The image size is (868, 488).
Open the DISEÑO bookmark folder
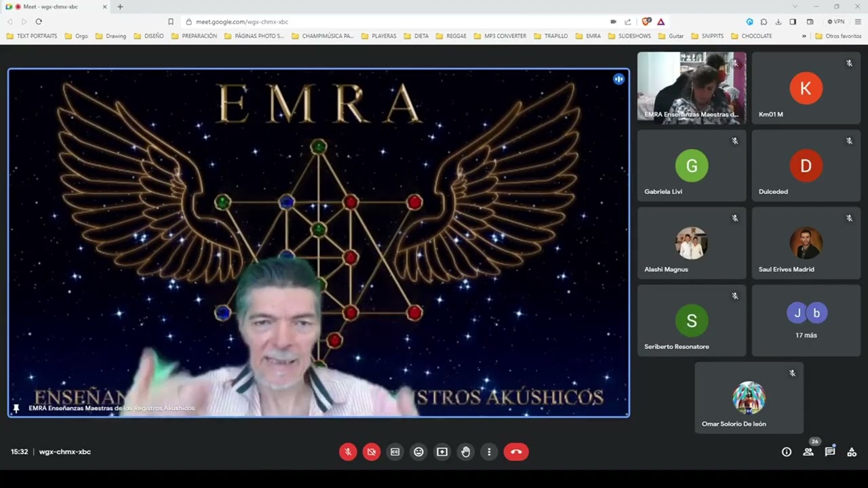coord(149,36)
